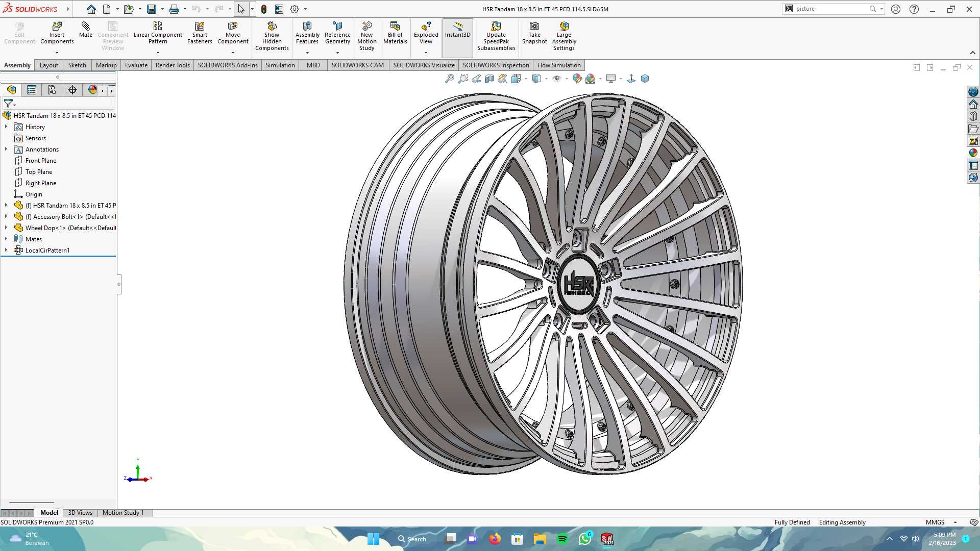Expand the Mates folder

point(6,239)
